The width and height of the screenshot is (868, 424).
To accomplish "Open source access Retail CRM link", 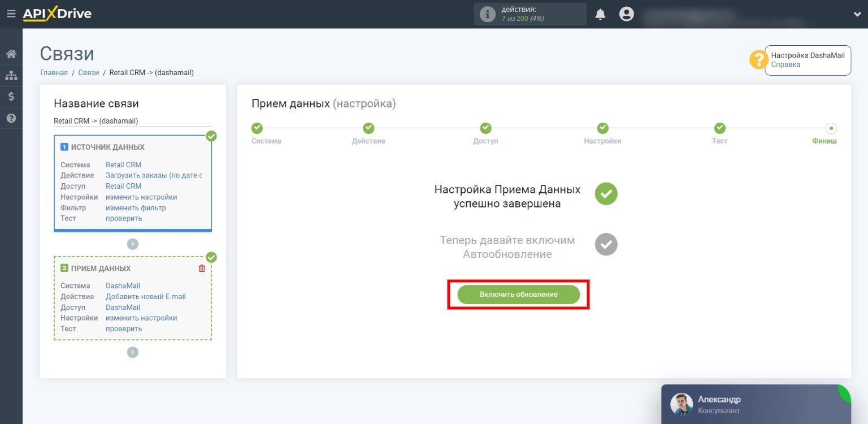I will (x=124, y=186).
